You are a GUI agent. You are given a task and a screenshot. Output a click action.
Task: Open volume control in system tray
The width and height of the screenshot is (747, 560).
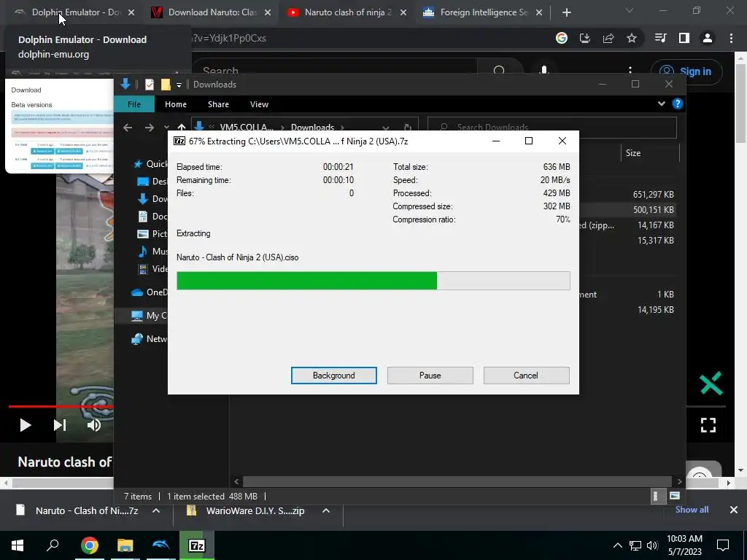[x=653, y=545]
